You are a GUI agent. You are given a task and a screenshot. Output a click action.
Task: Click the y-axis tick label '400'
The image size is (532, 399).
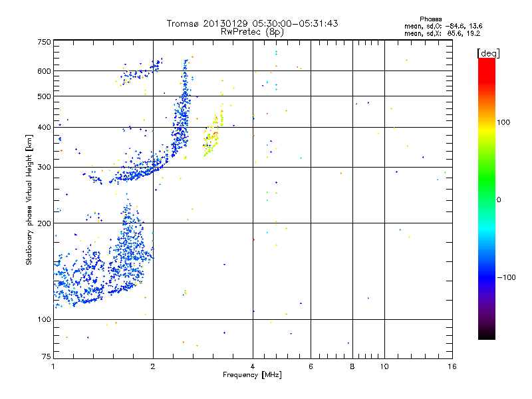pos(44,127)
